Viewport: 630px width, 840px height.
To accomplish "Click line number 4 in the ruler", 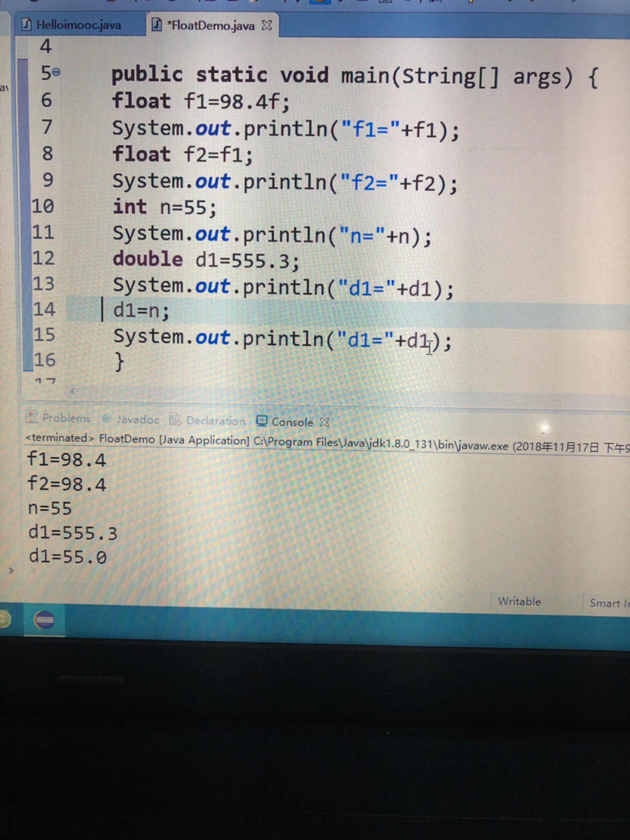I will [46, 46].
